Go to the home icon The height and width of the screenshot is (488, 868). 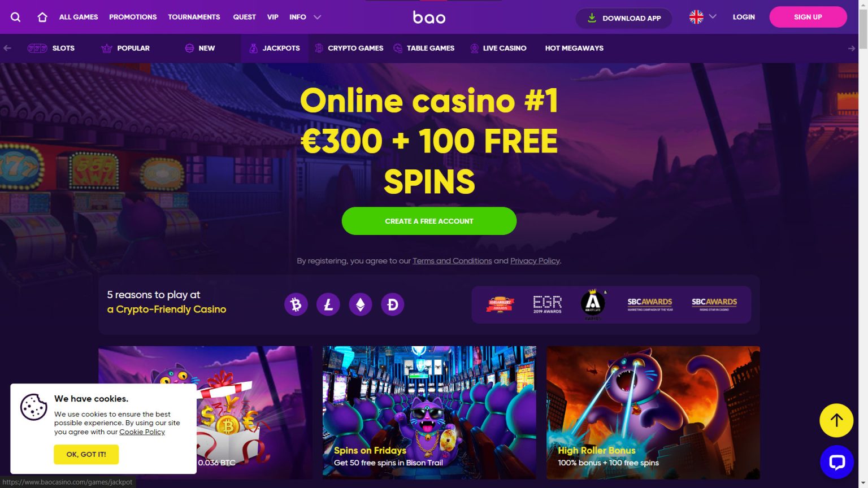42,17
